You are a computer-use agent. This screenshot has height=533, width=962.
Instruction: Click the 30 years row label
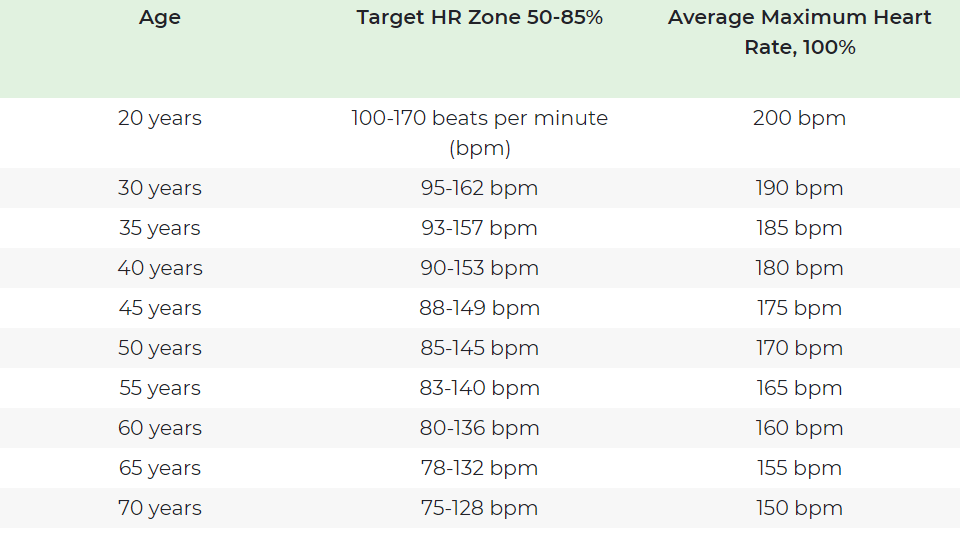[x=160, y=188]
